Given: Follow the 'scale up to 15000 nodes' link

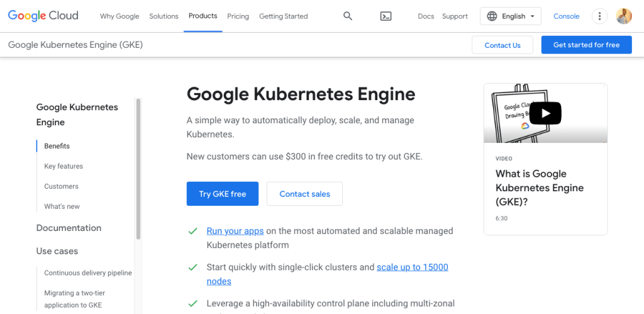Looking at the screenshot, I should (412, 267).
